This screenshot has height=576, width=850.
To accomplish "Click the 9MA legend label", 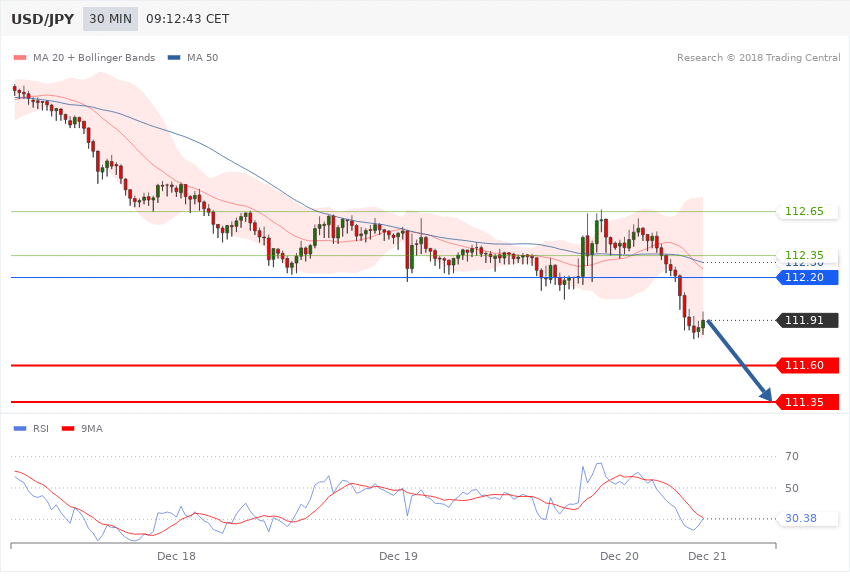I will point(92,429).
